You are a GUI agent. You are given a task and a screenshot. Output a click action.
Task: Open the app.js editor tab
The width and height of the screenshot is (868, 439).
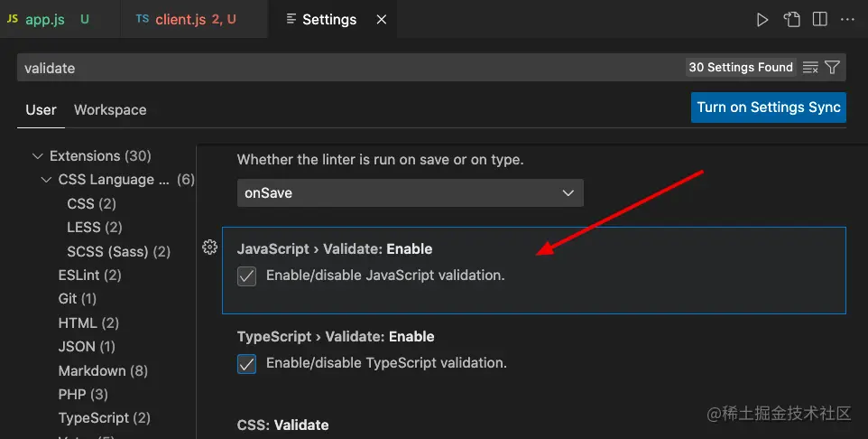click(45, 19)
